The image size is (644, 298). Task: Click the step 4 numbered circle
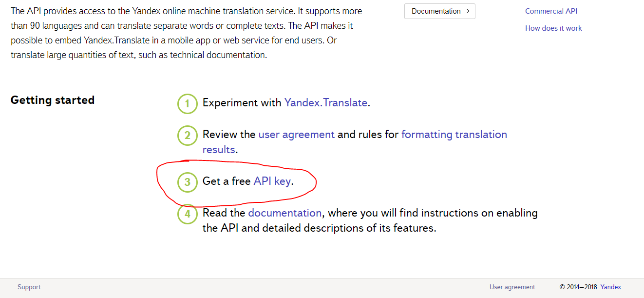click(x=187, y=214)
